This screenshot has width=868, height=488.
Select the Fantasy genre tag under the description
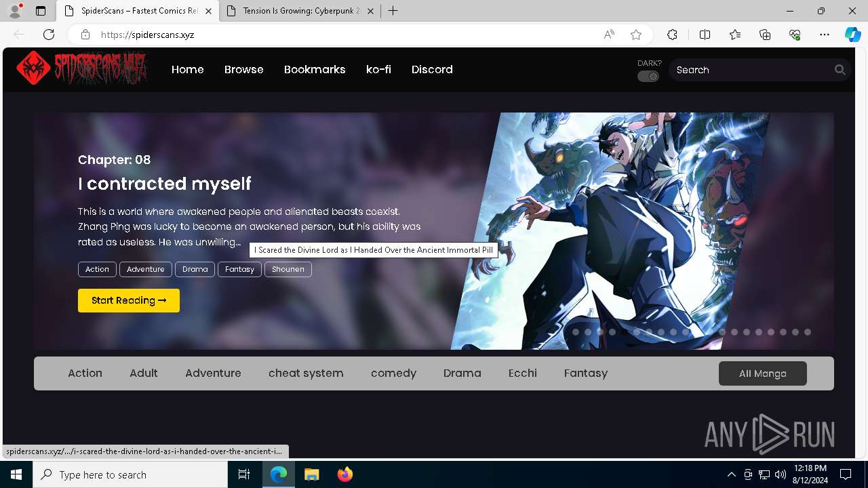click(x=239, y=269)
